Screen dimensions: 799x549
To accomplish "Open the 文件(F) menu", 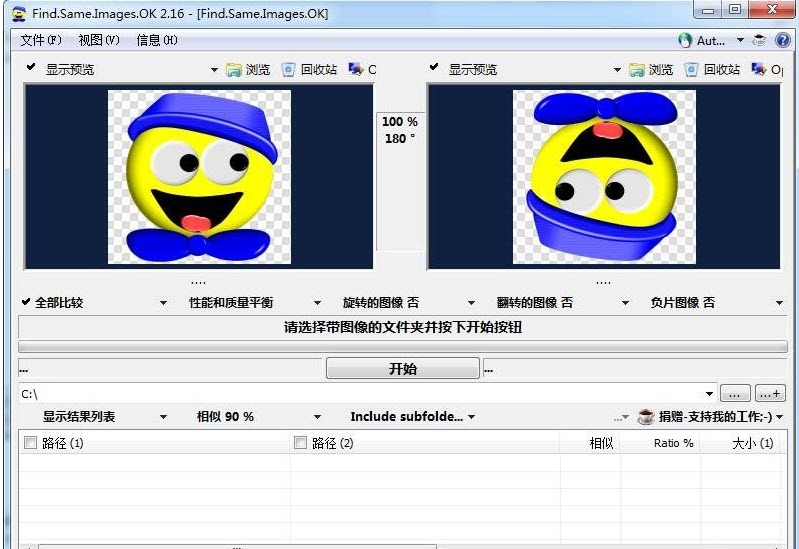I will pyautogui.click(x=41, y=40).
